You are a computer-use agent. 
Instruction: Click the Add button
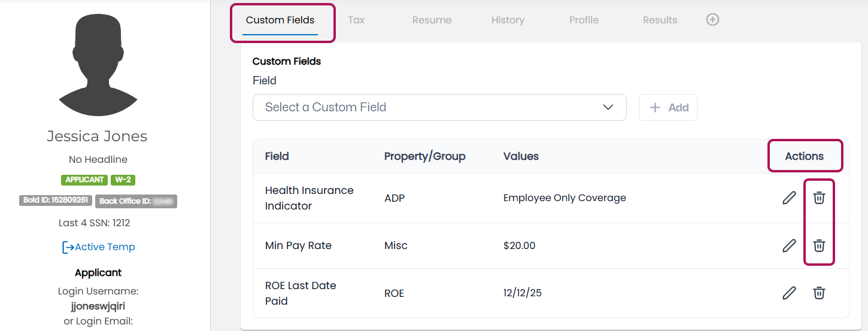pyautogui.click(x=668, y=108)
